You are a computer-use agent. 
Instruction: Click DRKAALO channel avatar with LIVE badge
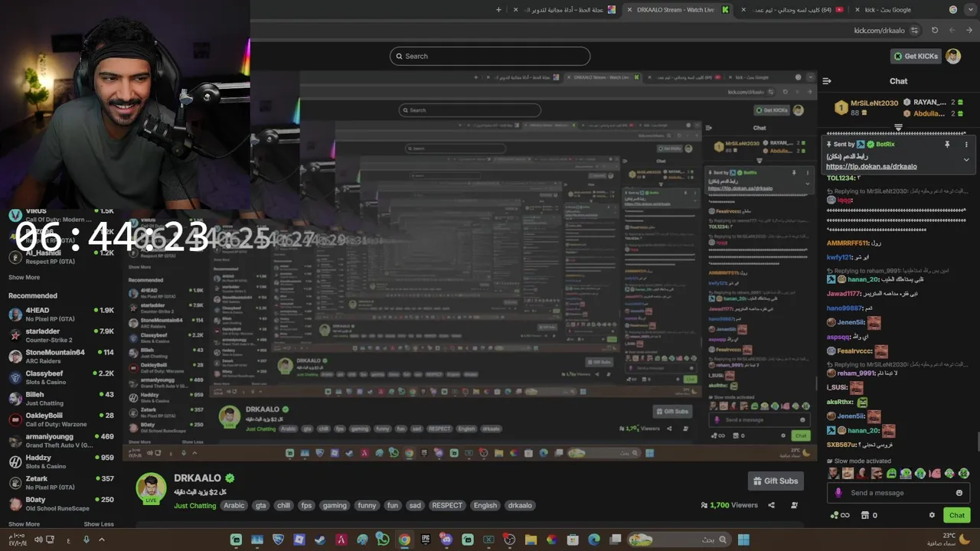(151, 489)
